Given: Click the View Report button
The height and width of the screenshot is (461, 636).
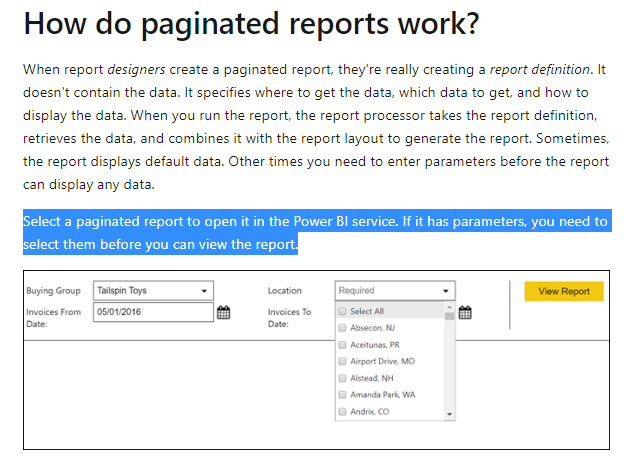Looking at the screenshot, I should [564, 291].
